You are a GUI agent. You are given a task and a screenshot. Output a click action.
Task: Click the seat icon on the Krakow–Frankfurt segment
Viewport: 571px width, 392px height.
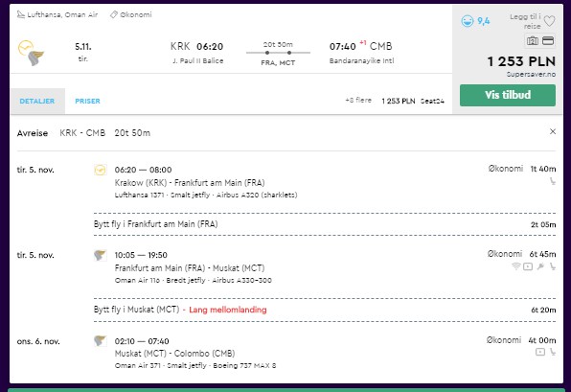click(553, 181)
